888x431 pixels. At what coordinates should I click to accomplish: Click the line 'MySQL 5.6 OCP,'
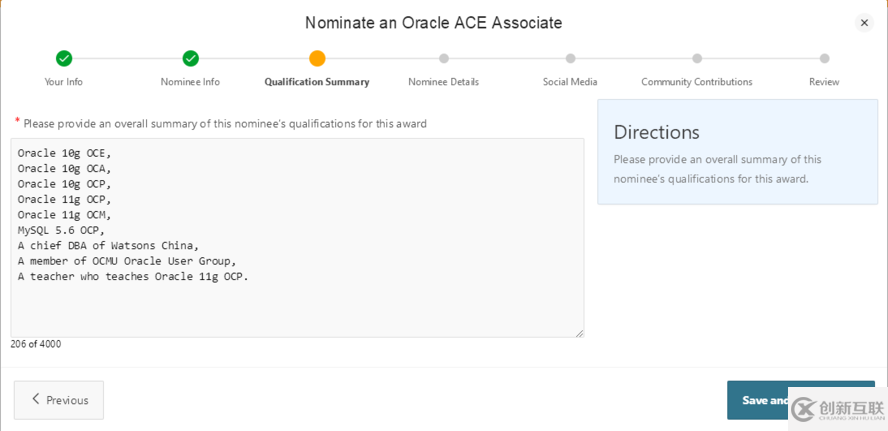[x=61, y=231]
